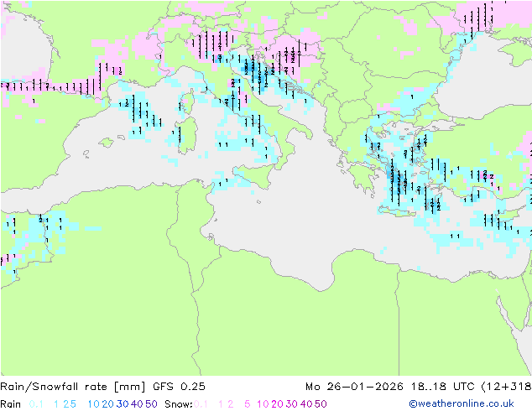Click the "Mo 26-01-2026 18..18 UTC" date text
532x411 pixels.
coord(392,387)
